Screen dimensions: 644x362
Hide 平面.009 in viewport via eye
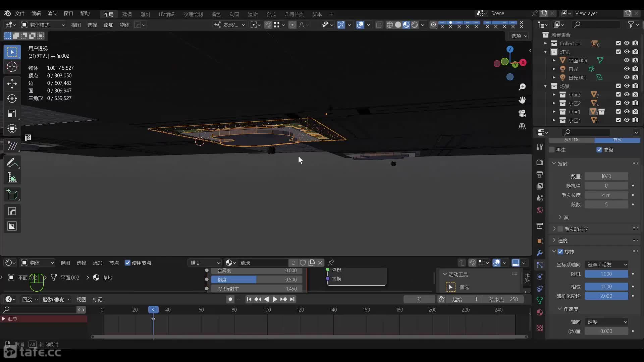point(627,60)
